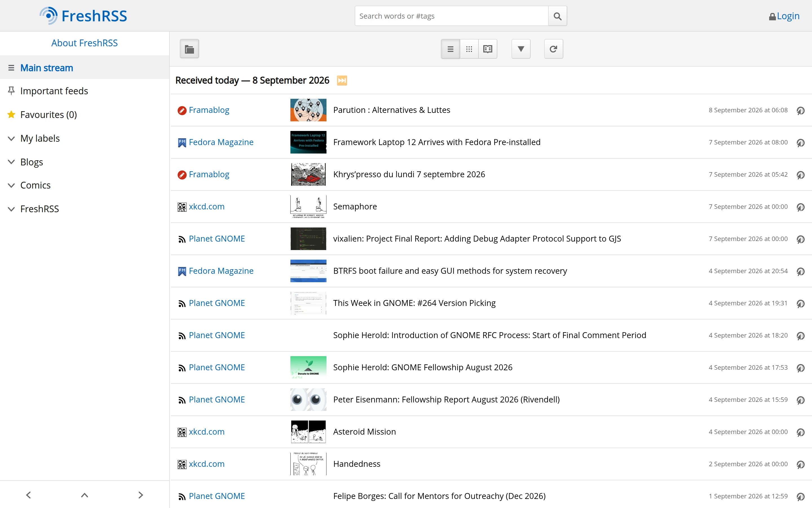Open website link for Felipe Borges article
812x508 pixels.
tap(801, 497)
